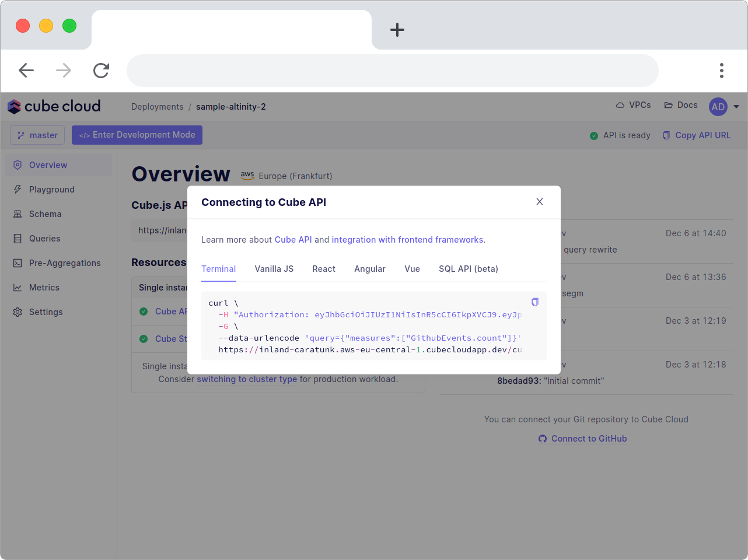This screenshot has height=560, width=748.
Task: Click the Cube Cloud logo
Action: point(54,106)
